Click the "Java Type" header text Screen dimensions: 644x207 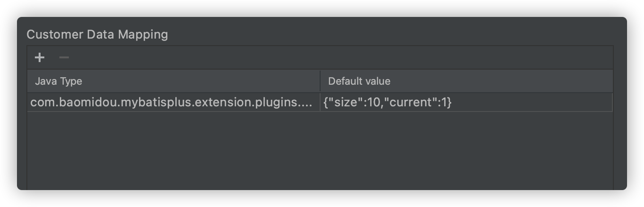(58, 81)
